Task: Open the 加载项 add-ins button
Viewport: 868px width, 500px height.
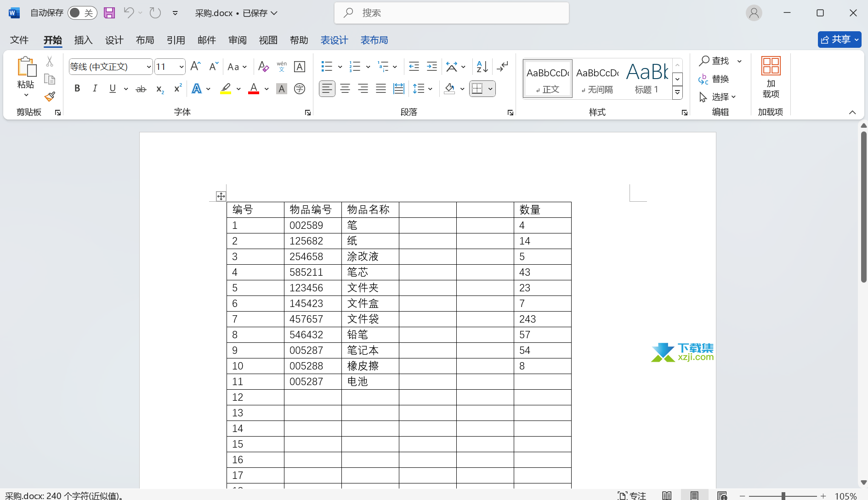Action: (771, 77)
